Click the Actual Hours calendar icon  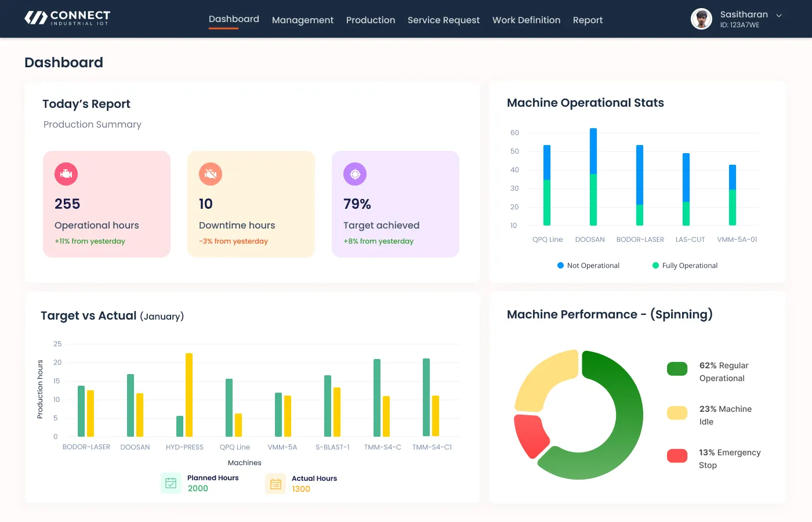coord(275,484)
